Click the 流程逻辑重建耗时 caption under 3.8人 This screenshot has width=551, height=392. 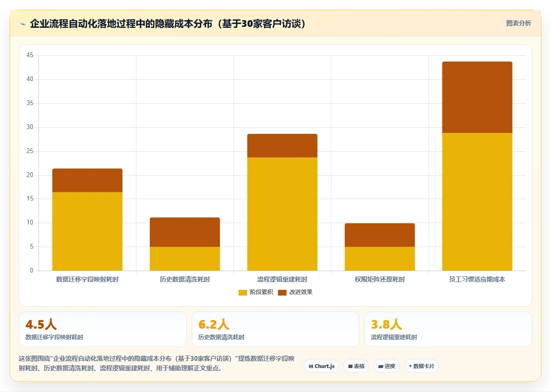tap(394, 337)
